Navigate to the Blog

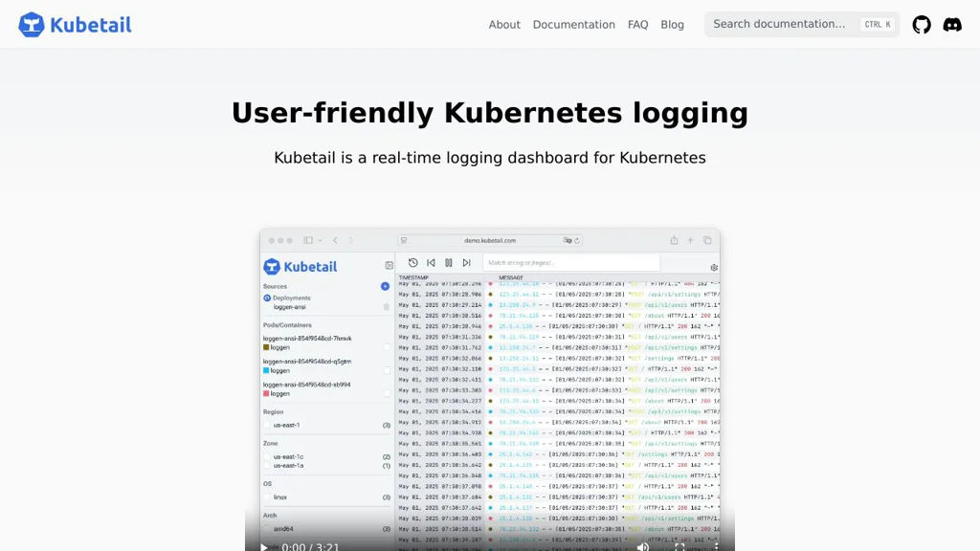pos(673,24)
